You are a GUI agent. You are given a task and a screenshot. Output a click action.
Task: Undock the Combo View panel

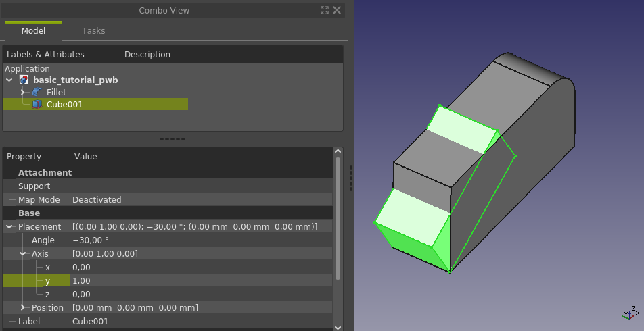click(x=325, y=10)
